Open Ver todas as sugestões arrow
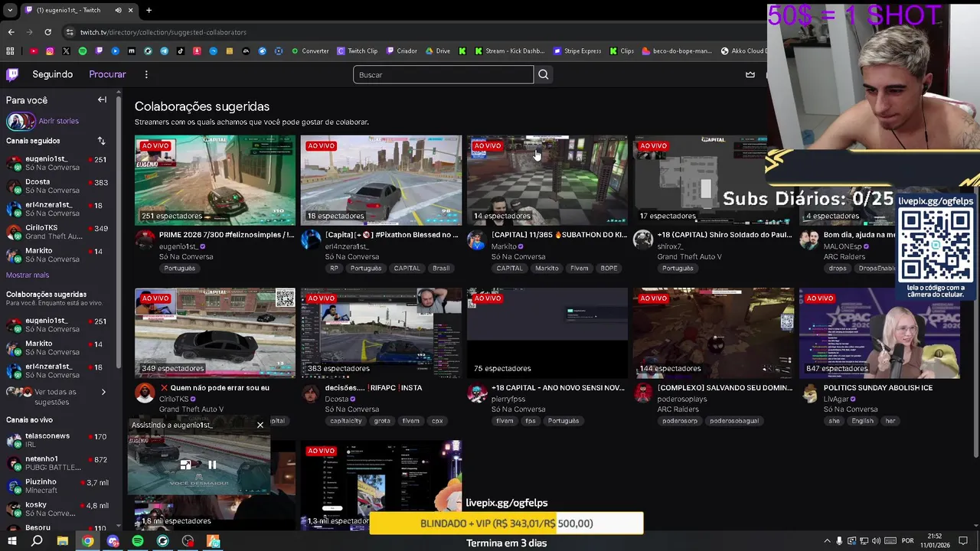Image resolution: width=980 pixels, height=551 pixels. tap(103, 392)
